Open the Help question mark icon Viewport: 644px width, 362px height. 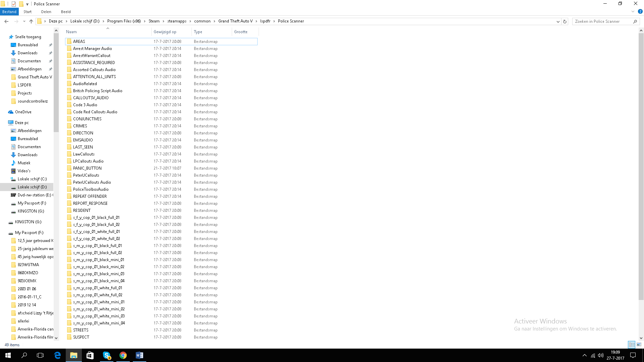[640, 11]
